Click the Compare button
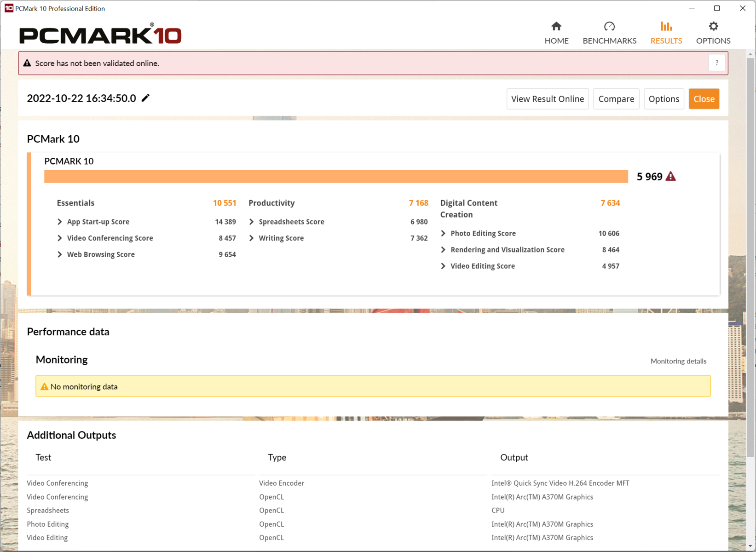756x552 pixels. [616, 99]
